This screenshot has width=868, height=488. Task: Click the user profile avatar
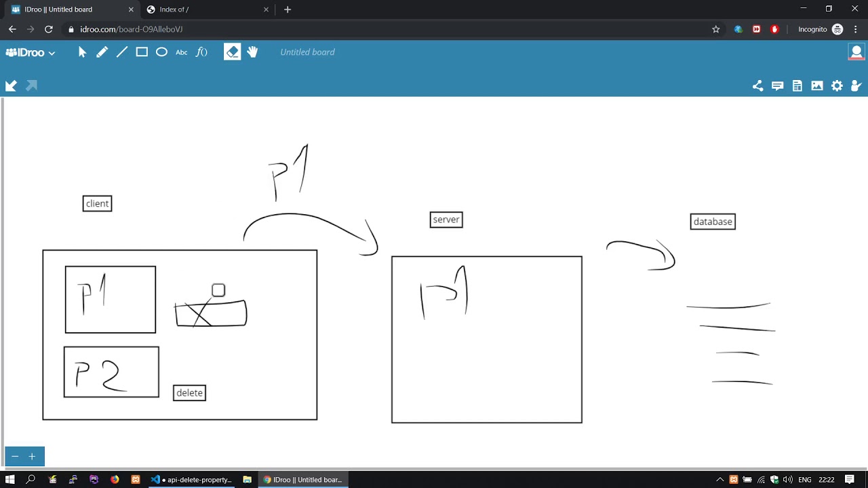[x=856, y=52]
